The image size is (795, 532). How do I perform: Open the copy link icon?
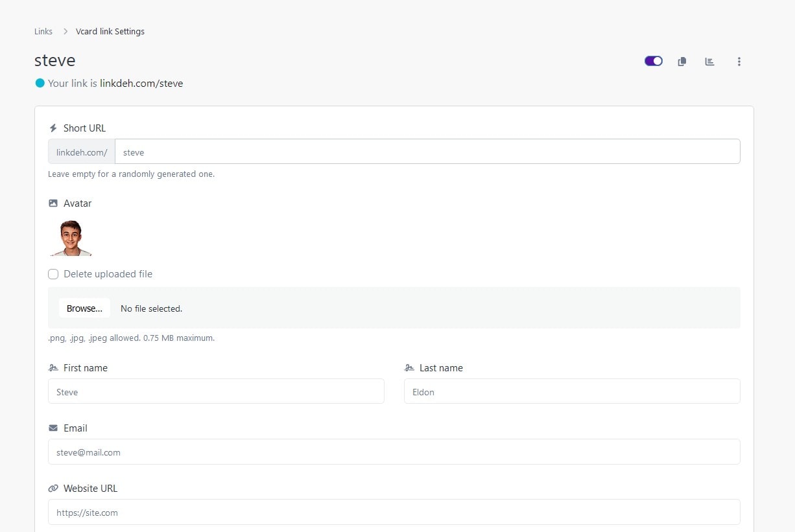(682, 61)
